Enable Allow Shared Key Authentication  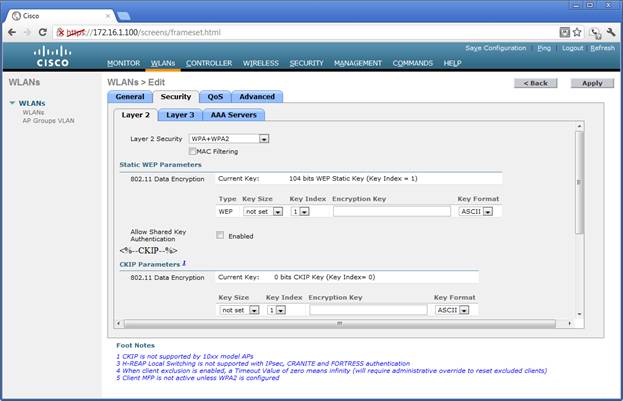click(220, 235)
